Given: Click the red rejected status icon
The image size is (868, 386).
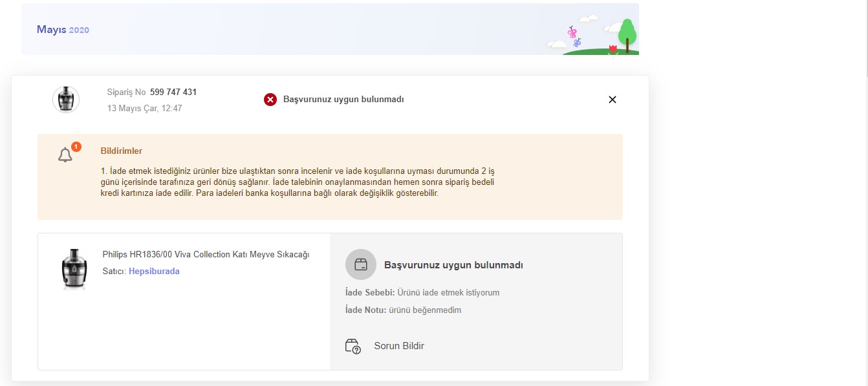Looking at the screenshot, I should click(x=270, y=100).
